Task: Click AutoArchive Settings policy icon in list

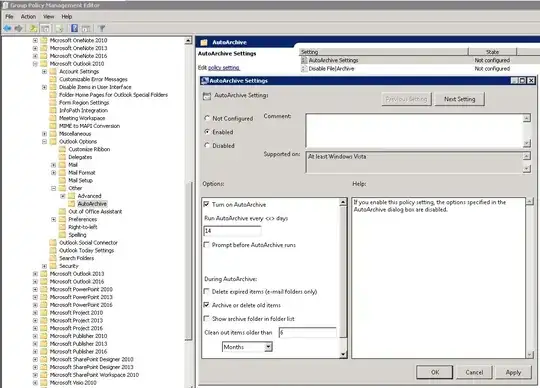Action: 304,60
